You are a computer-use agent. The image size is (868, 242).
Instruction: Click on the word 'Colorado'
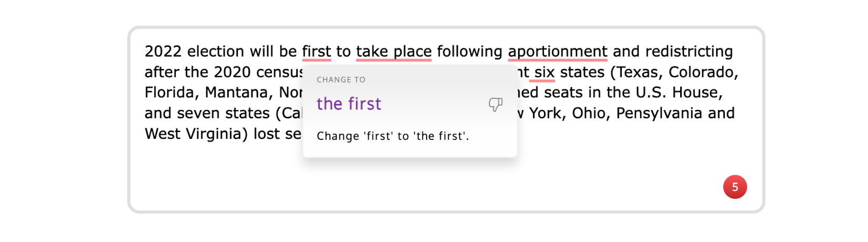pyautogui.click(x=703, y=72)
